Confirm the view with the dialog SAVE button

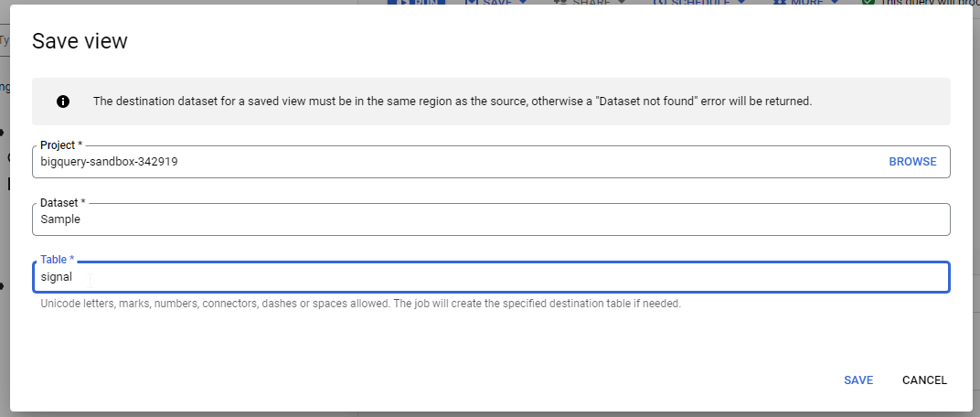(858, 380)
